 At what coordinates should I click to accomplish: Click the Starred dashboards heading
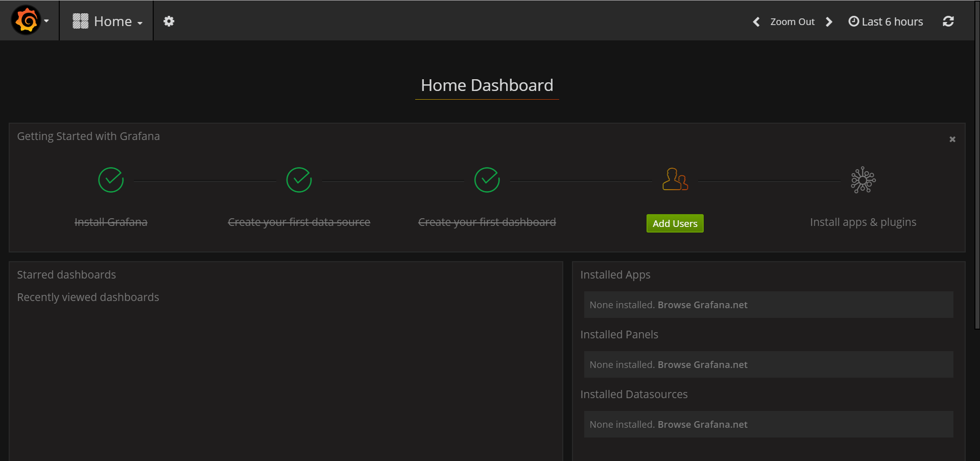click(66, 275)
